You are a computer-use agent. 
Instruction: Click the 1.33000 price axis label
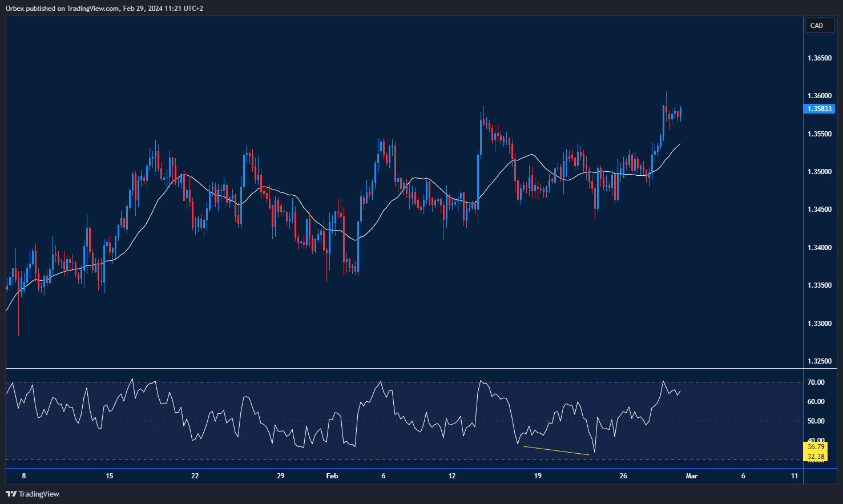coord(819,324)
